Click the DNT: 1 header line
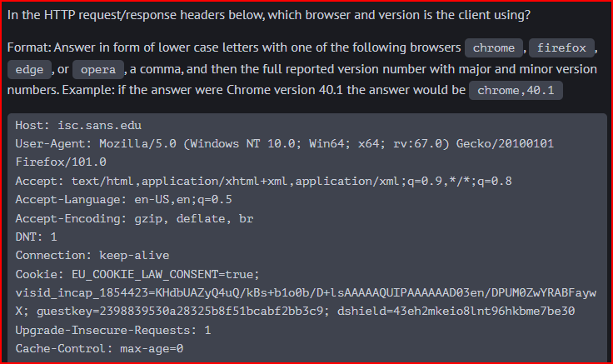Screen dimensions: 613x364 point(36,237)
